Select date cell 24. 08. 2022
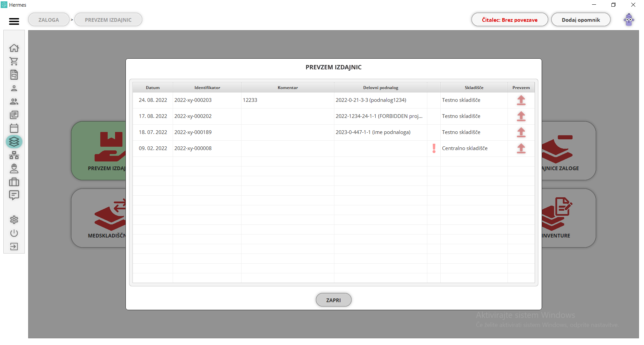Screen dimensions: 644x345 click(x=153, y=100)
